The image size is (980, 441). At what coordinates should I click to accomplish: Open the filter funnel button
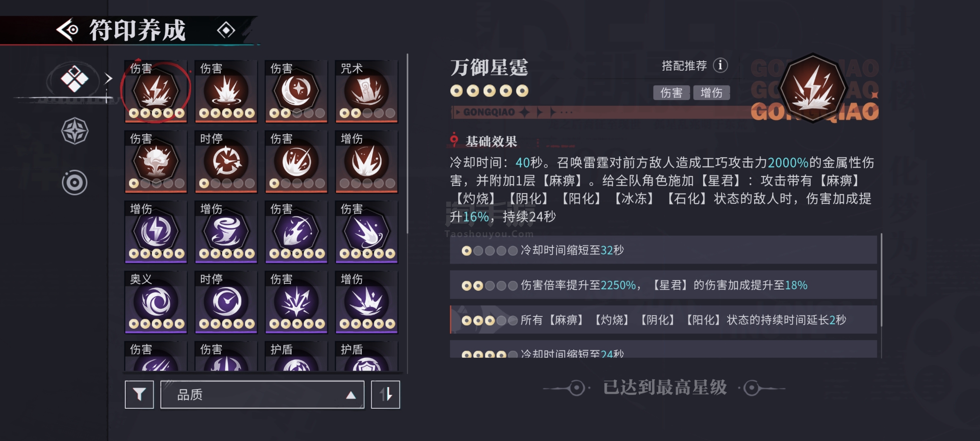[139, 394]
